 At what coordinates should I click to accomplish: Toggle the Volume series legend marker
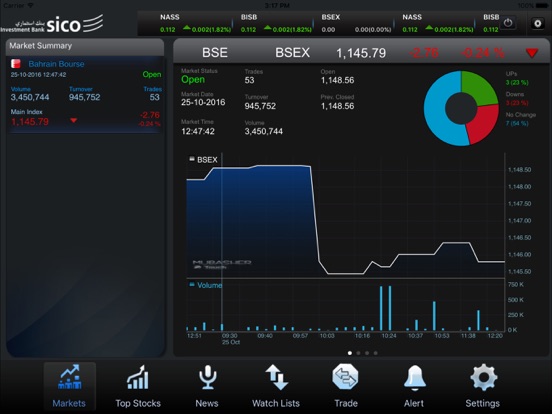pos(192,284)
